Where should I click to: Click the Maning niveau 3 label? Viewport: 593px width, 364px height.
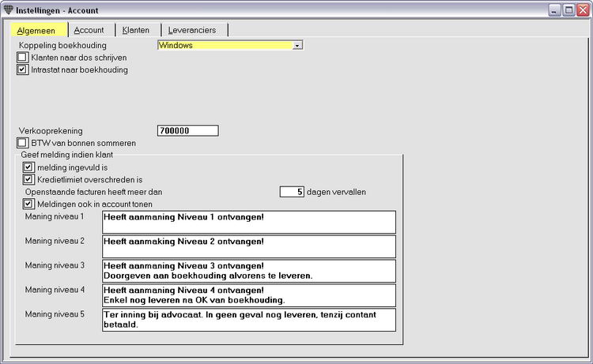click(55, 265)
